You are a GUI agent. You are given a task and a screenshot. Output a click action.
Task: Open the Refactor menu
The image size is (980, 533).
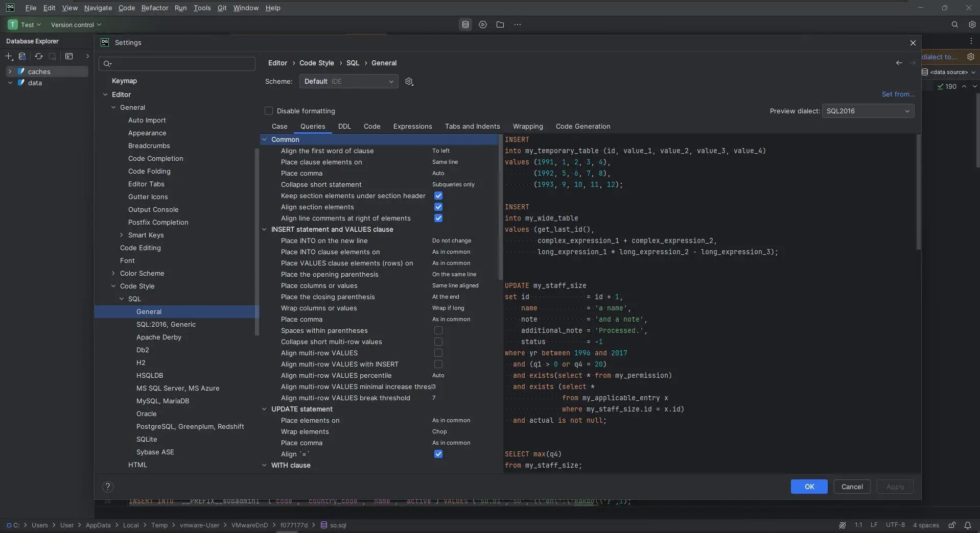[x=155, y=8]
